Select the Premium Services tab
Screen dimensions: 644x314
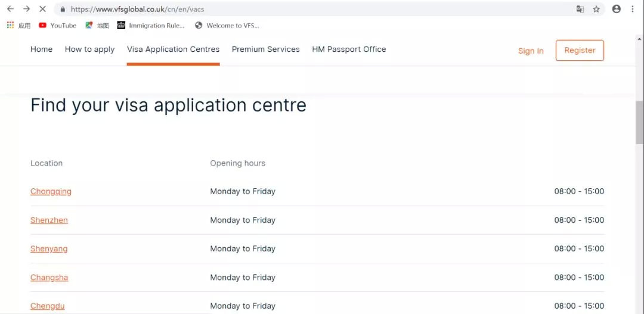coord(265,49)
